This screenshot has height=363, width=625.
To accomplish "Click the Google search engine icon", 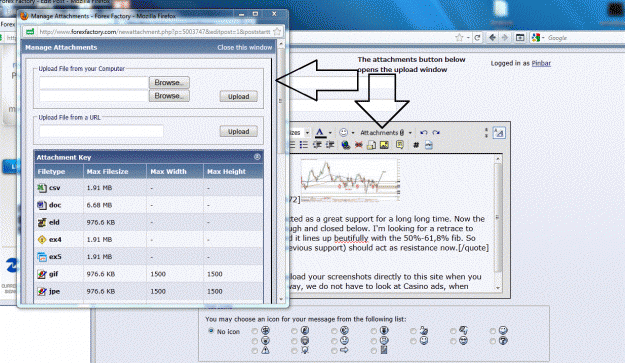I will coord(536,37).
